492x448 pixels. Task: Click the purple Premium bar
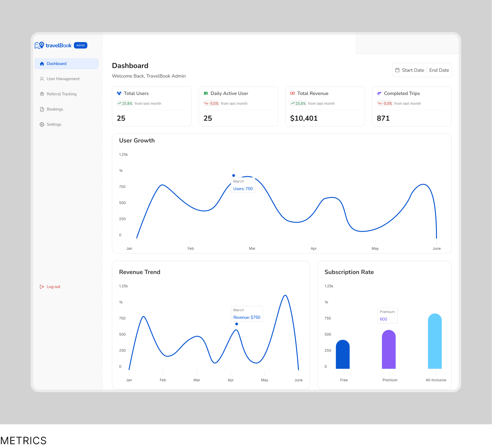389,350
